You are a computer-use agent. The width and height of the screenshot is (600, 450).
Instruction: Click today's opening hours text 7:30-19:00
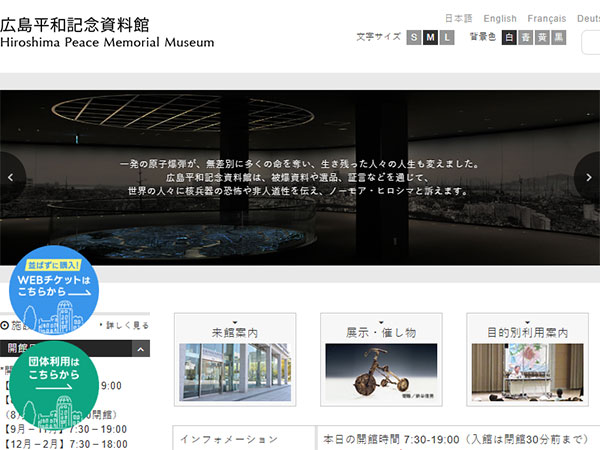click(456, 439)
